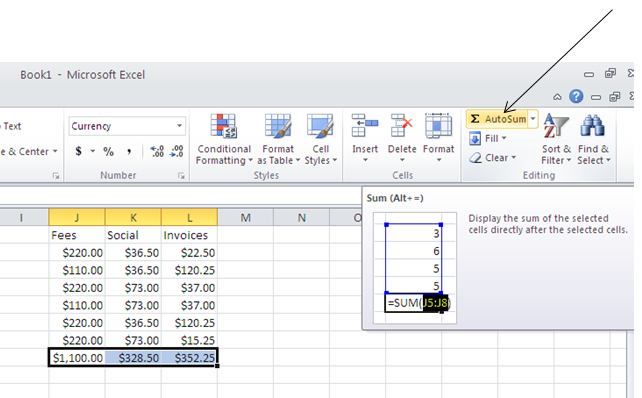The width and height of the screenshot is (642, 398).
Task: Click the Insert cells icon
Action: 364,126
